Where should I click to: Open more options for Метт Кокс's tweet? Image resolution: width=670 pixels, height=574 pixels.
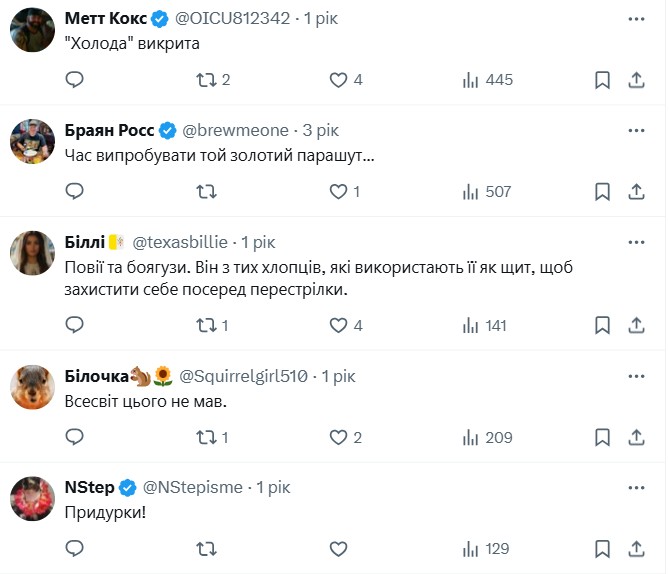pyautogui.click(x=636, y=19)
